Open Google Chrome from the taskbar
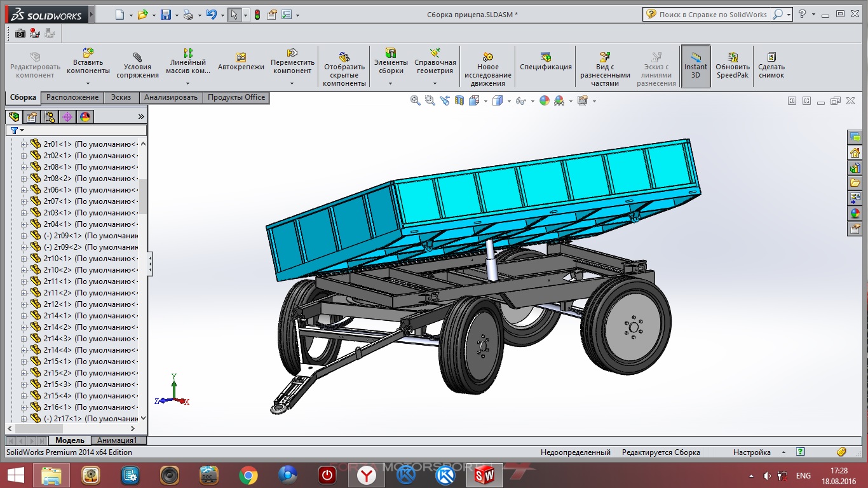Screen dimensions: 868x488 248,475
